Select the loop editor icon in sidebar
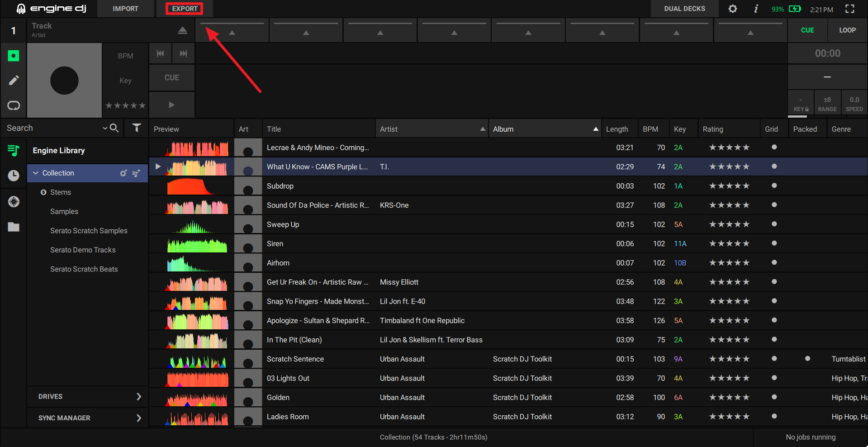This screenshot has height=447, width=868. 14,105
